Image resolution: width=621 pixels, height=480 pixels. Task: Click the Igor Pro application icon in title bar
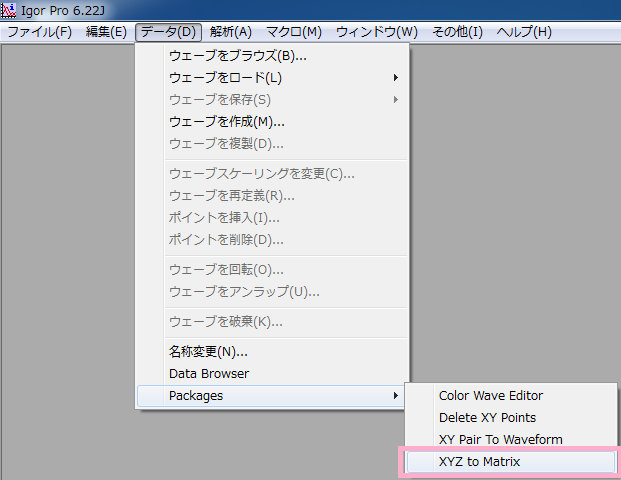tap(8, 10)
